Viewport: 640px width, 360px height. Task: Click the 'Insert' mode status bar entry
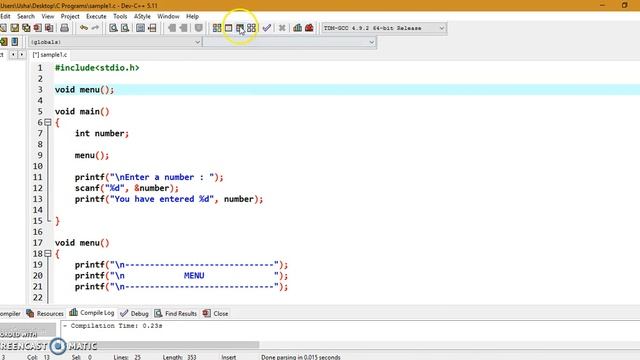pyautogui.click(x=229, y=357)
